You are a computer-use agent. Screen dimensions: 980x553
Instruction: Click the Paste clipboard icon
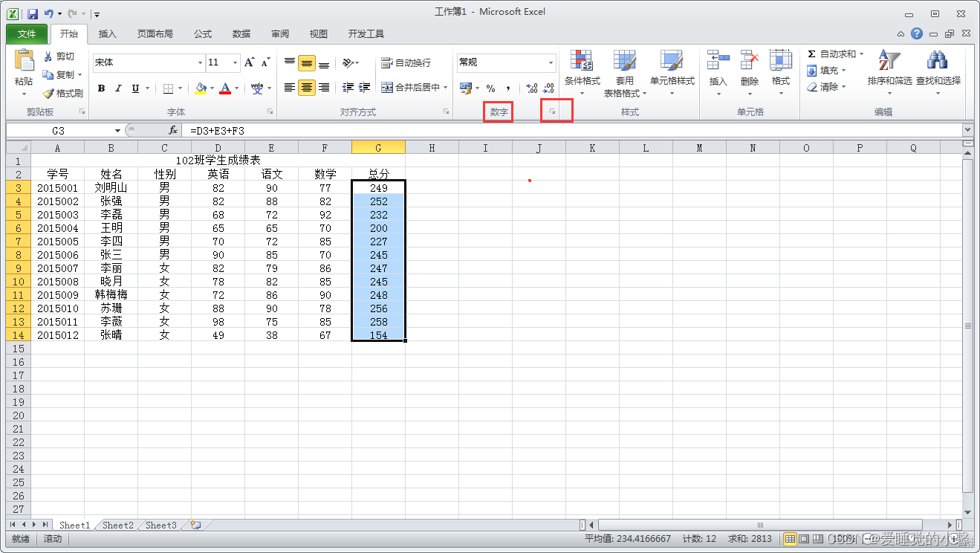24,61
